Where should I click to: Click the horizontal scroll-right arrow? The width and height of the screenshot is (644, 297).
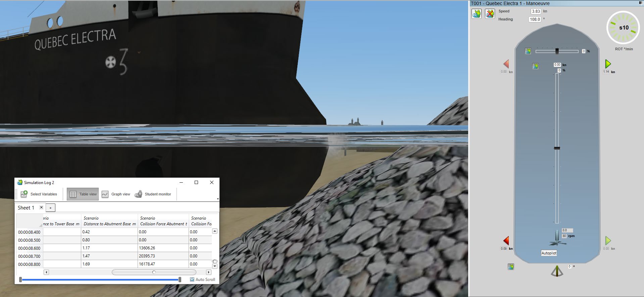pyautogui.click(x=209, y=272)
